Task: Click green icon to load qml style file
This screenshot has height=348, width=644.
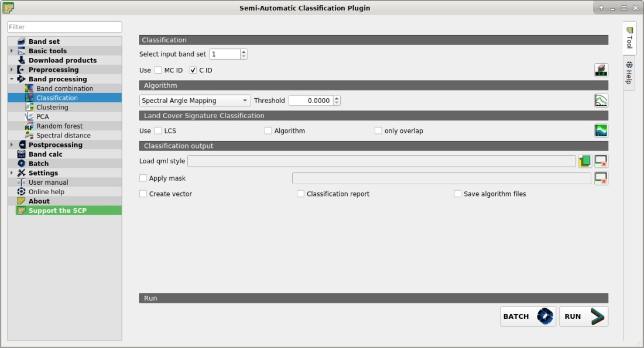Action: tap(585, 161)
